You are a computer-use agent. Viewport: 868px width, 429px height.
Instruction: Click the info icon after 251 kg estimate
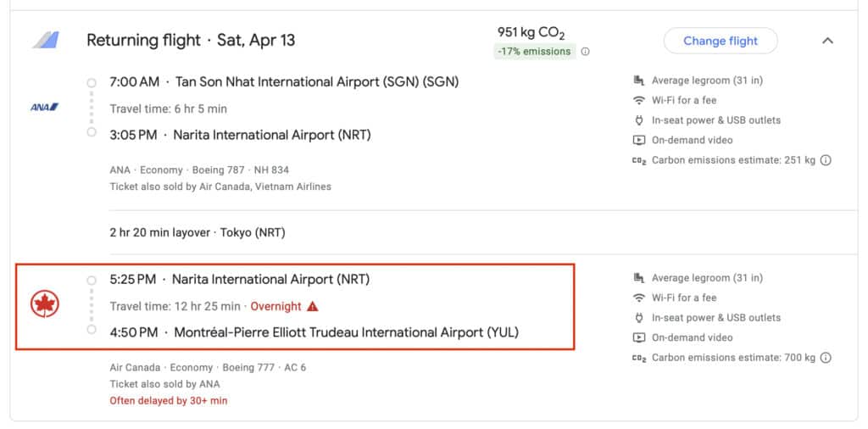tap(826, 160)
